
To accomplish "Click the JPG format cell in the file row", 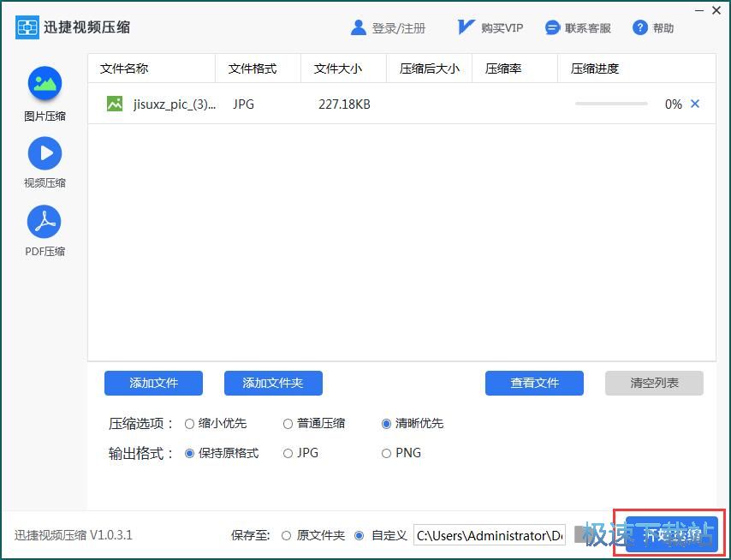I will click(243, 104).
